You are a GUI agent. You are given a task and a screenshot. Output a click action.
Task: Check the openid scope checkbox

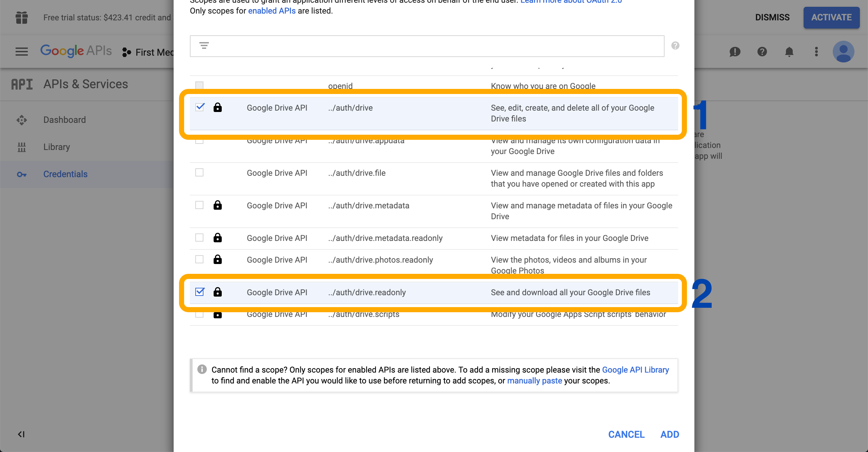pos(199,85)
